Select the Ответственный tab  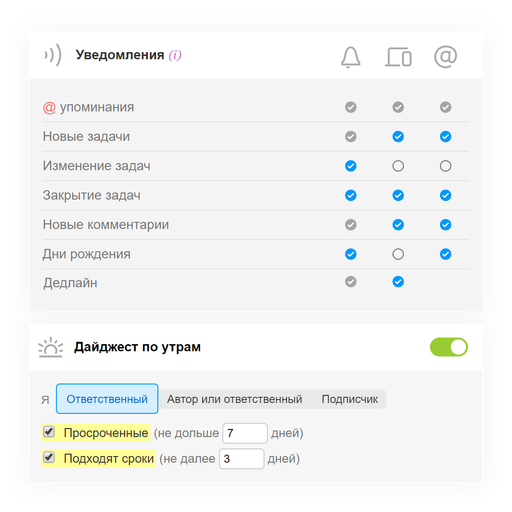click(107, 399)
